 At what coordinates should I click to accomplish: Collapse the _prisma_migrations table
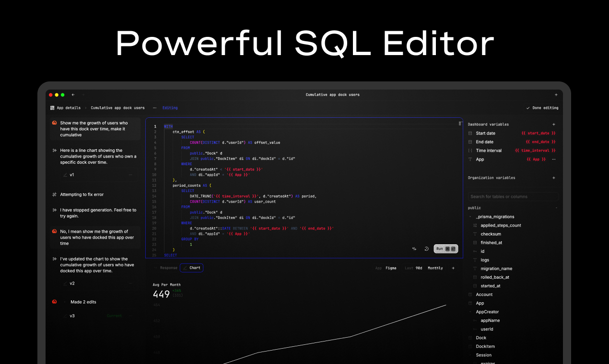(x=470, y=217)
